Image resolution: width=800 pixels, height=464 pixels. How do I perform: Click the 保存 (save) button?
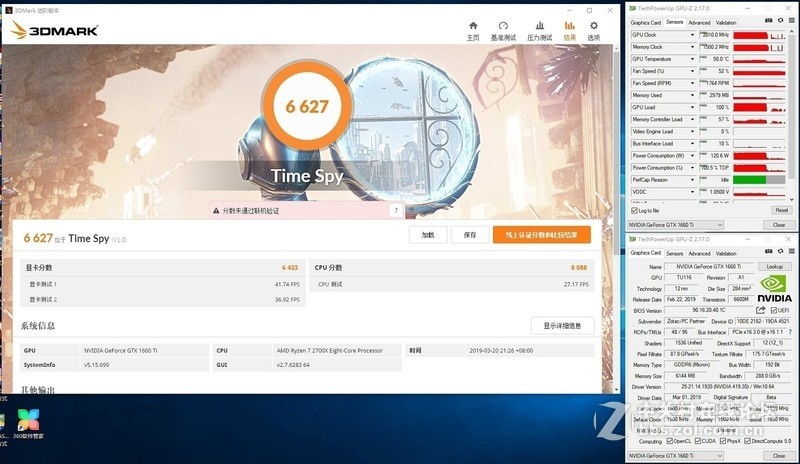click(470, 235)
